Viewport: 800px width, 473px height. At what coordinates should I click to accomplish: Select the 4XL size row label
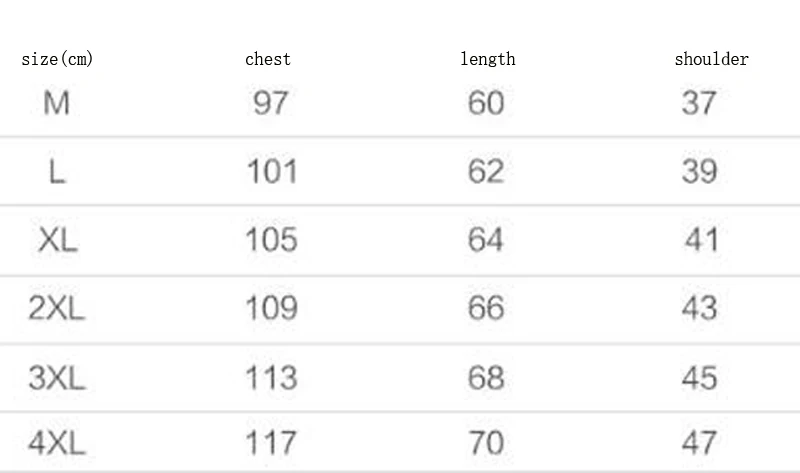[x=57, y=442]
